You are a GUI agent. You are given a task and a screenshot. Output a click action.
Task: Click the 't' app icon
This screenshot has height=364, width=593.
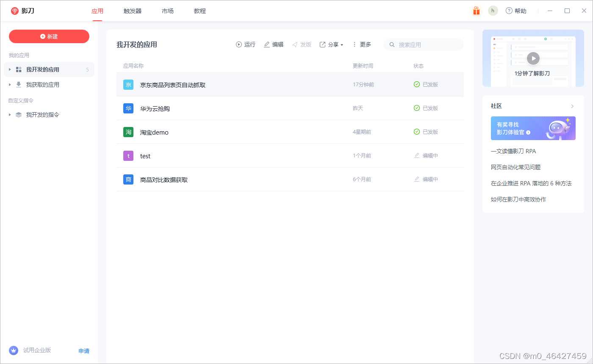pyautogui.click(x=128, y=156)
